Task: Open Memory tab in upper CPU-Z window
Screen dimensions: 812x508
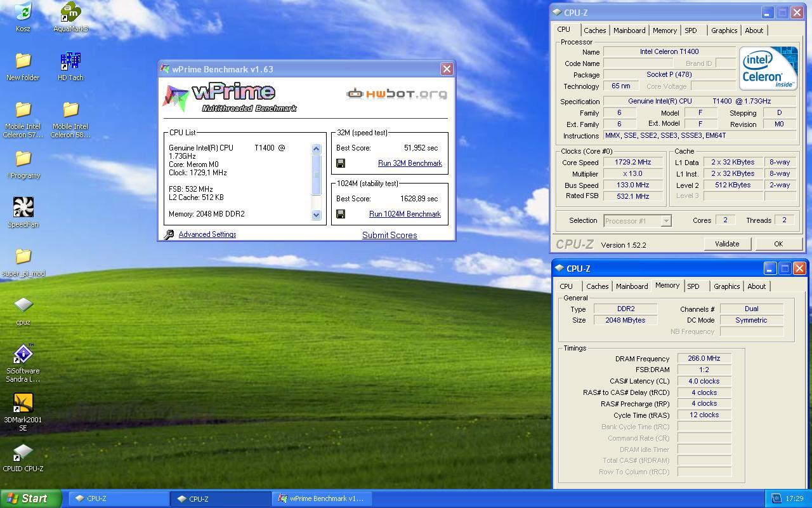Action: coord(664,30)
